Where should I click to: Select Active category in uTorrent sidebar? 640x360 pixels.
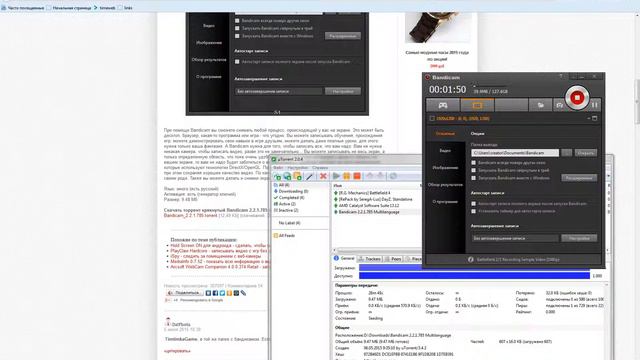click(286, 204)
